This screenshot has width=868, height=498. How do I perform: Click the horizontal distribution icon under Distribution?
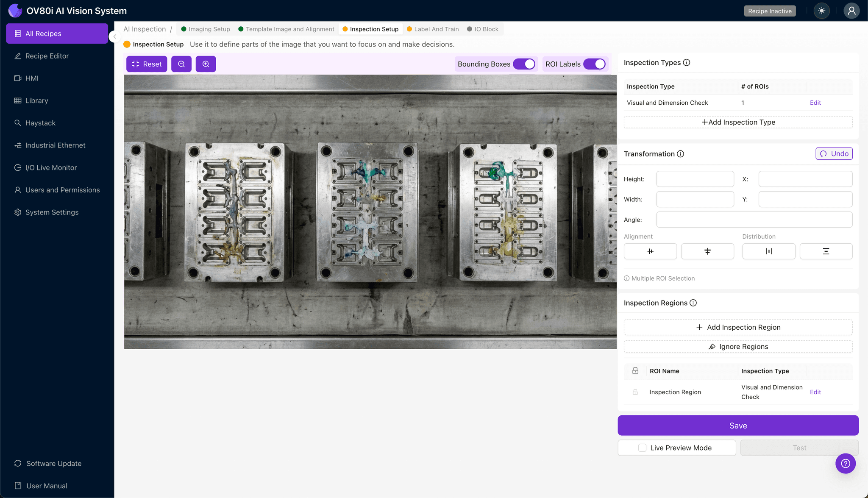768,251
